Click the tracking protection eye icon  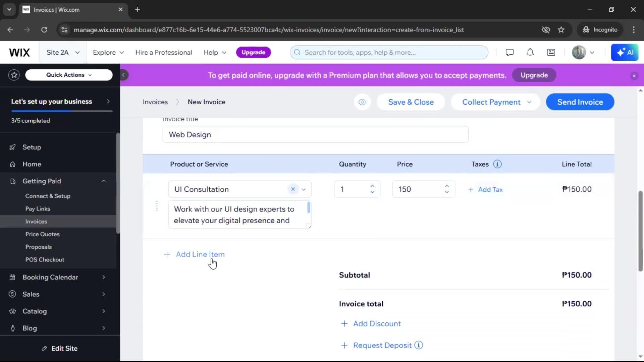click(546, 30)
